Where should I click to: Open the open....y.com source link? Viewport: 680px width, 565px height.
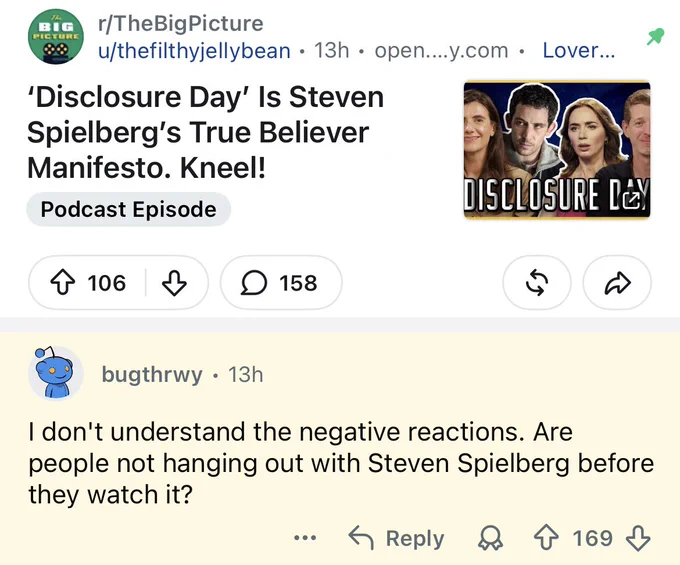[x=441, y=51]
